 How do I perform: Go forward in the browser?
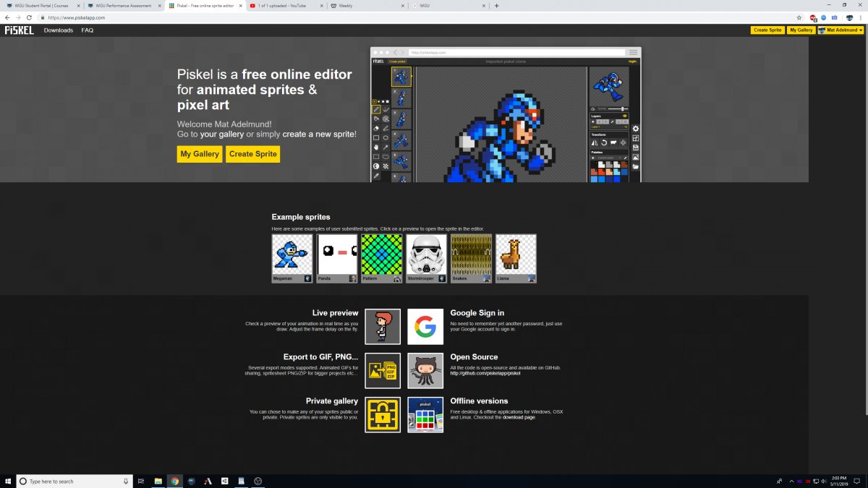(x=17, y=17)
